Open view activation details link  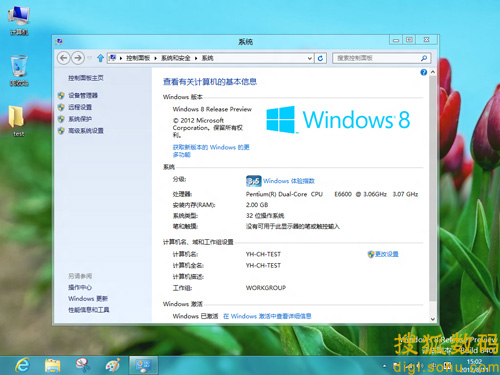(267, 316)
